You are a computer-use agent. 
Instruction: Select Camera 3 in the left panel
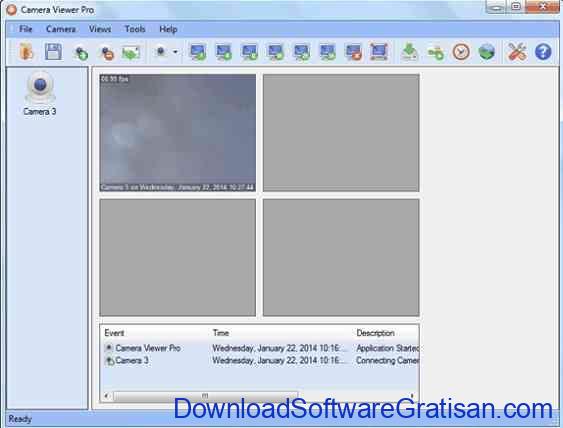tap(39, 94)
